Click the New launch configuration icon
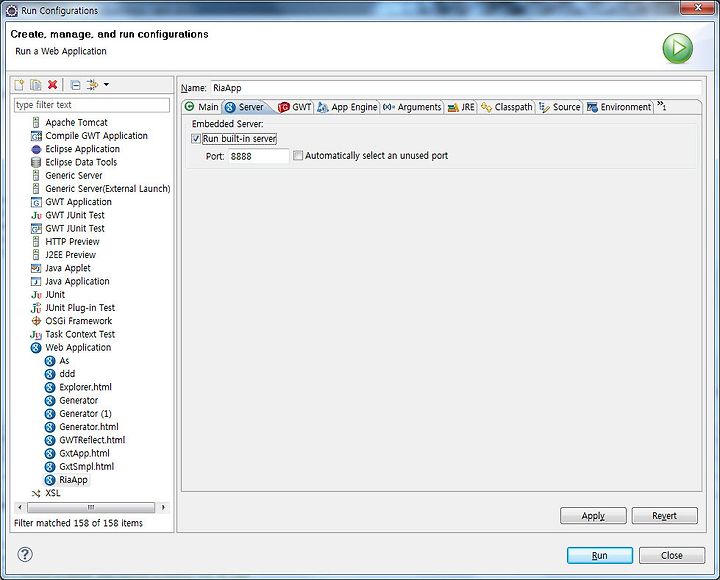 [x=19, y=84]
